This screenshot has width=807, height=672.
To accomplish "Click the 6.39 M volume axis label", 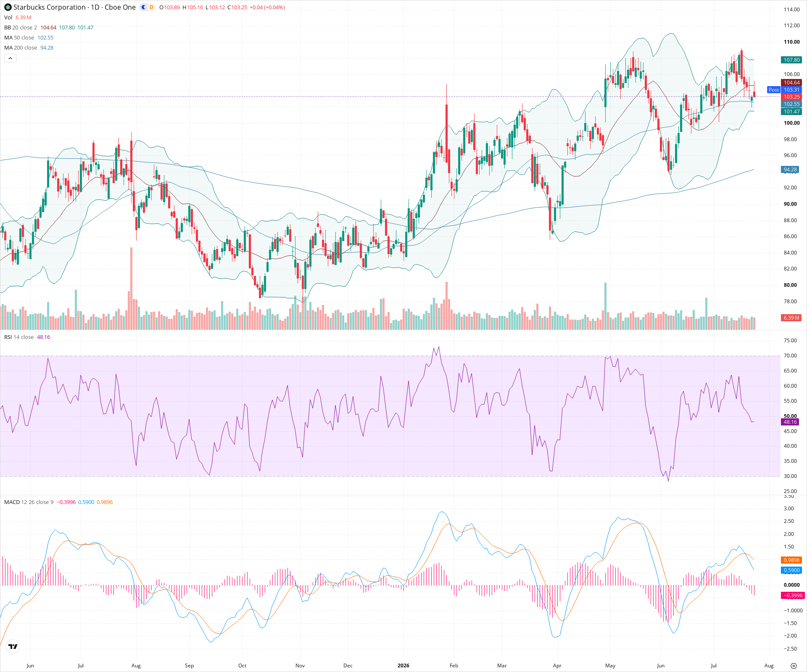I will tap(791, 318).
